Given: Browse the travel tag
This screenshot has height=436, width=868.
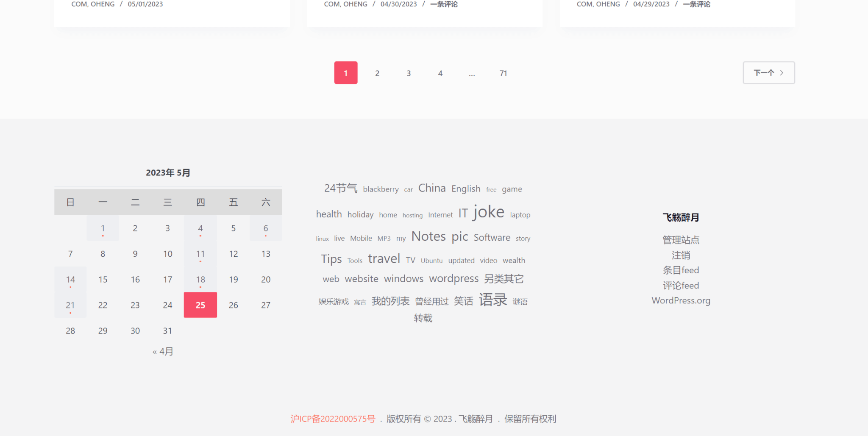Looking at the screenshot, I should [x=384, y=258].
